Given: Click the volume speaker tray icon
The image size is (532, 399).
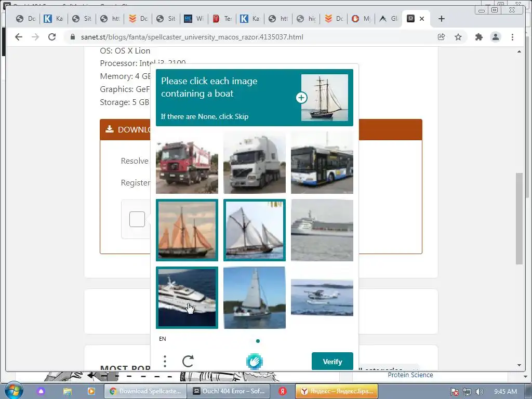Looking at the screenshot, I should [480, 392].
